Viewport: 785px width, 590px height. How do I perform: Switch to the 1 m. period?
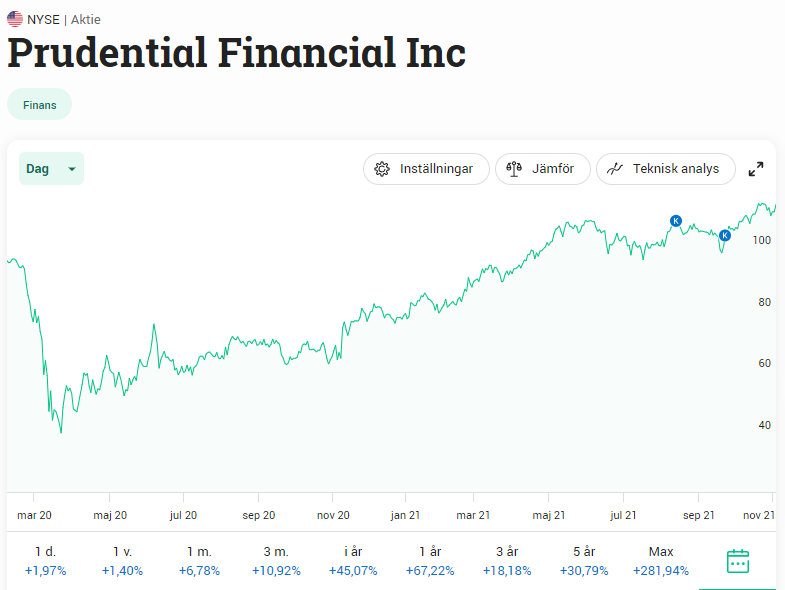coord(199,561)
